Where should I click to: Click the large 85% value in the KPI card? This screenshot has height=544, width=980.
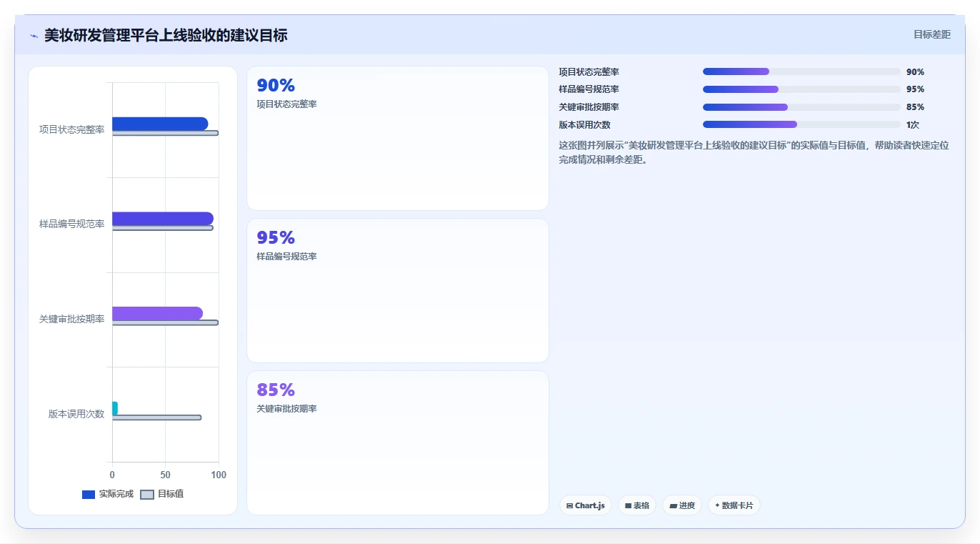276,390
